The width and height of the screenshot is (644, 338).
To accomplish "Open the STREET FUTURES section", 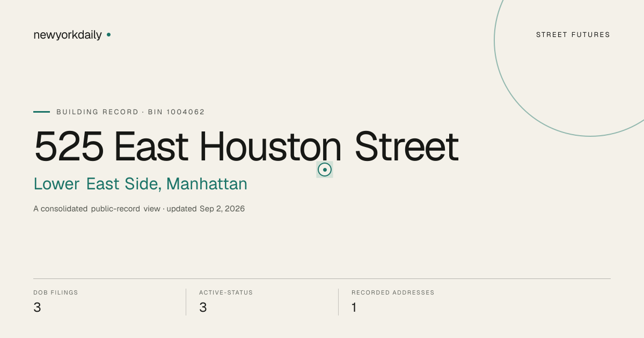I will [573, 35].
